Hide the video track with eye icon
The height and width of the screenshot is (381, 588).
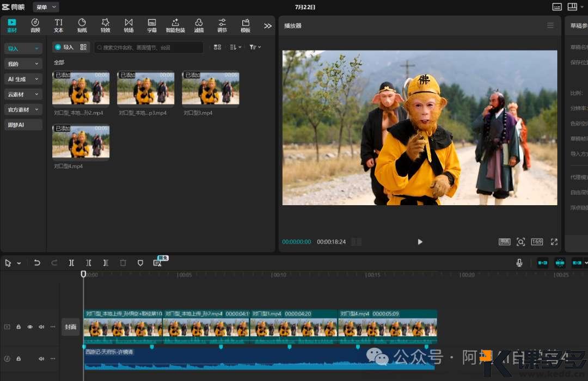30,327
